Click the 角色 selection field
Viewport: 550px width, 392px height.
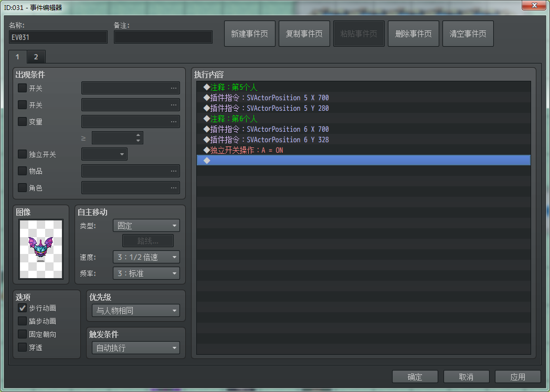pyautogui.click(x=131, y=187)
